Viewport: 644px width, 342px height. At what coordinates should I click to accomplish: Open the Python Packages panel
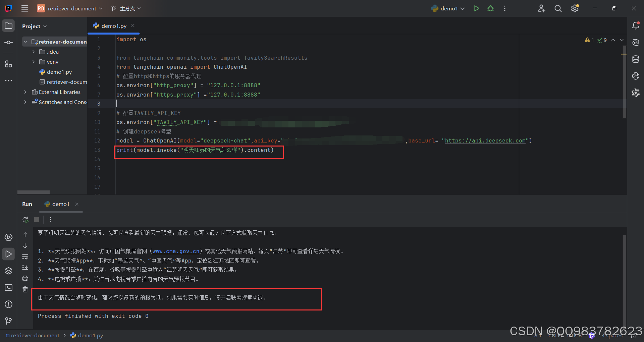[8, 271]
